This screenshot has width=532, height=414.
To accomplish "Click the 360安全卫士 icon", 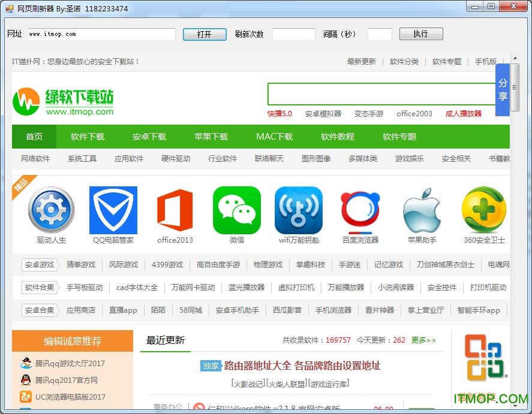I will point(484,210).
